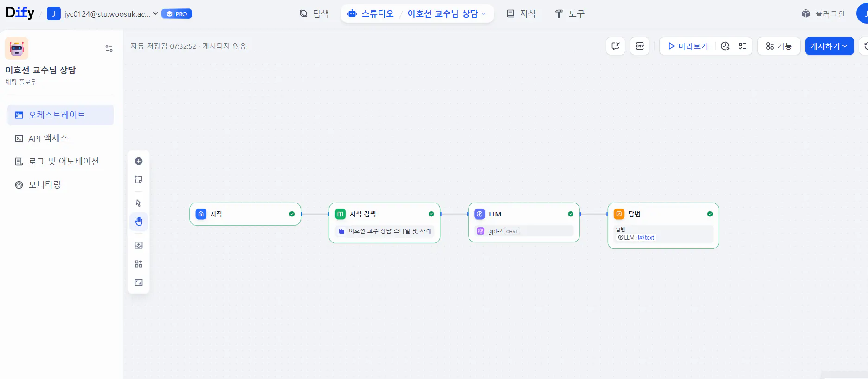Click the 기능 features button
This screenshot has height=379, width=868.
[778, 46]
